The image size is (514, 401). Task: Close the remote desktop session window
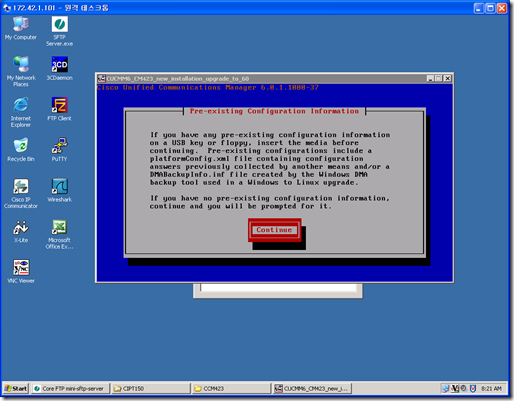(x=502, y=8)
